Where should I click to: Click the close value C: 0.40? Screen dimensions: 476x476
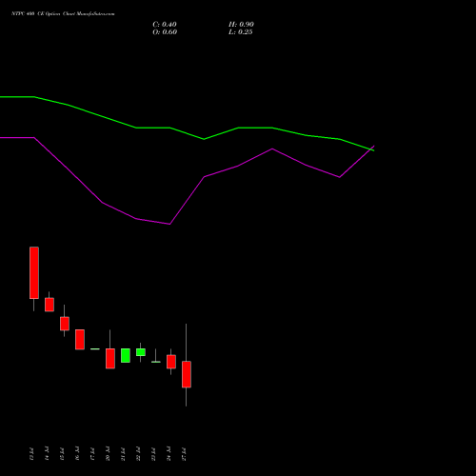pos(165,25)
